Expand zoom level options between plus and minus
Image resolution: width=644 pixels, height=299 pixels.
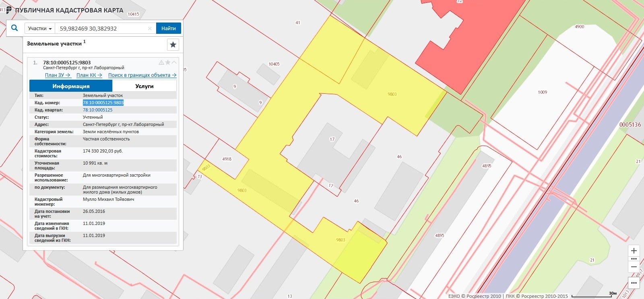click(634, 259)
